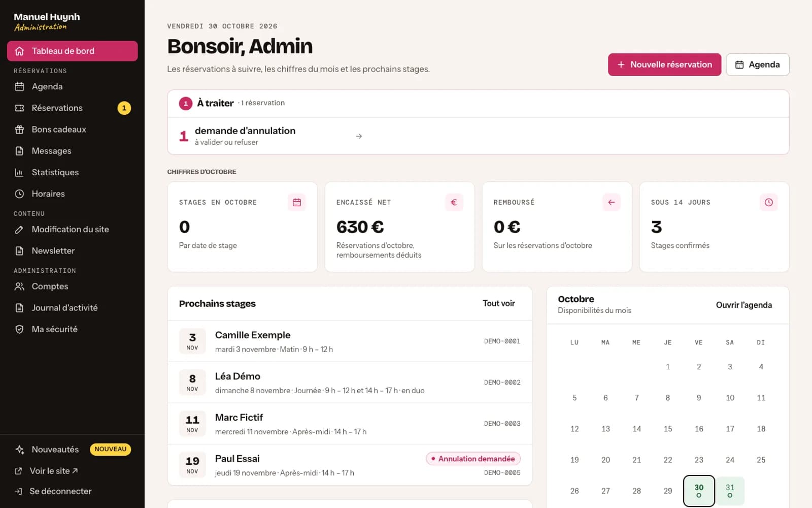This screenshot has width=812, height=508.
Task: Click the arrow icon on Remboursé card
Action: click(612, 202)
